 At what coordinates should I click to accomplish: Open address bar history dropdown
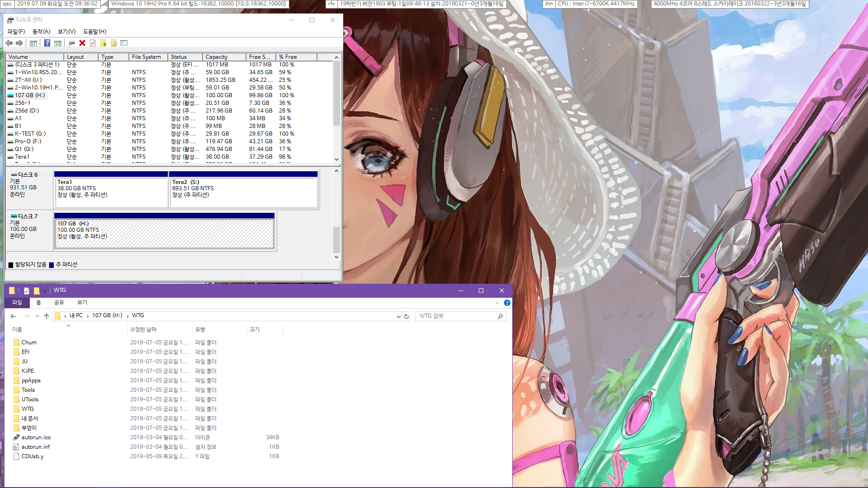(x=398, y=316)
